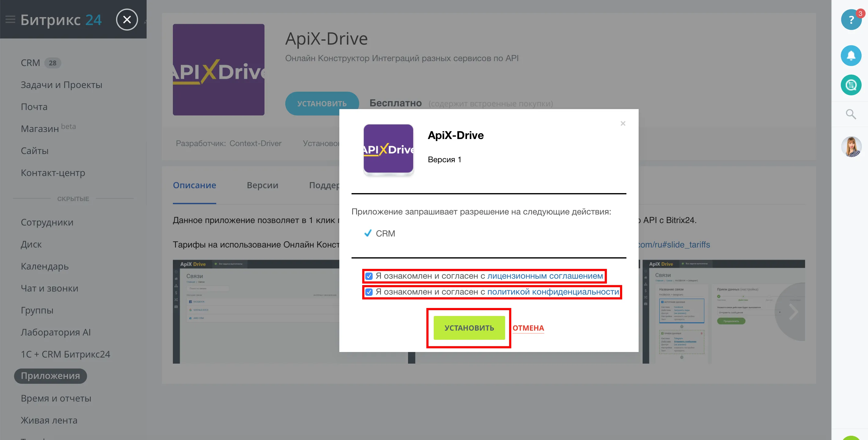Open Лаборатория AI menu item
The width and height of the screenshot is (868, 440).
coord(56,332)
